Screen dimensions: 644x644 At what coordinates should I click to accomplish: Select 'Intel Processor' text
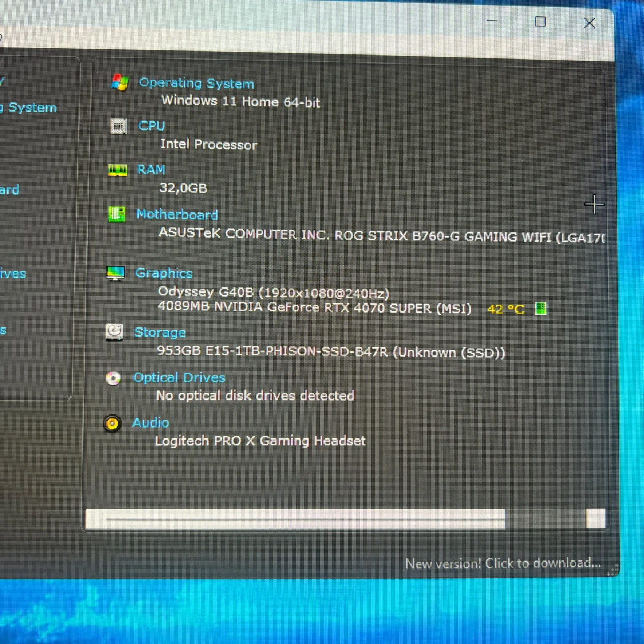pyautogui.click(x=208, y=144)
